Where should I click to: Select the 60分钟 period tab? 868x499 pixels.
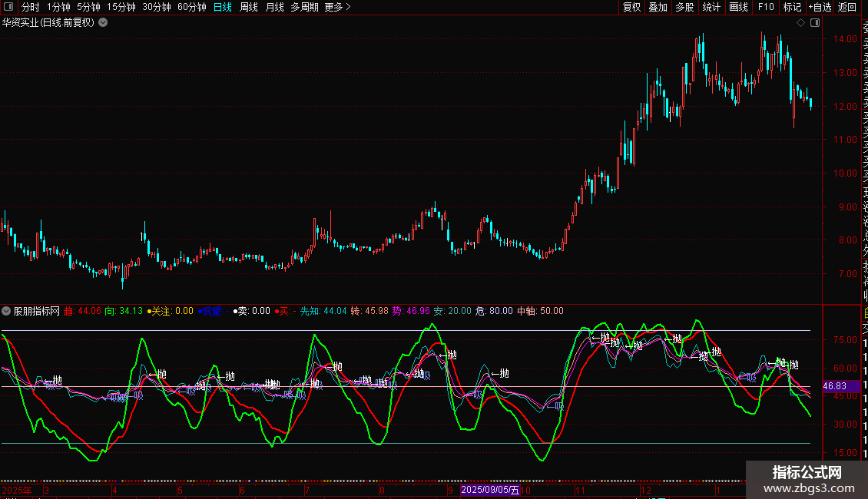pos(192,7)
